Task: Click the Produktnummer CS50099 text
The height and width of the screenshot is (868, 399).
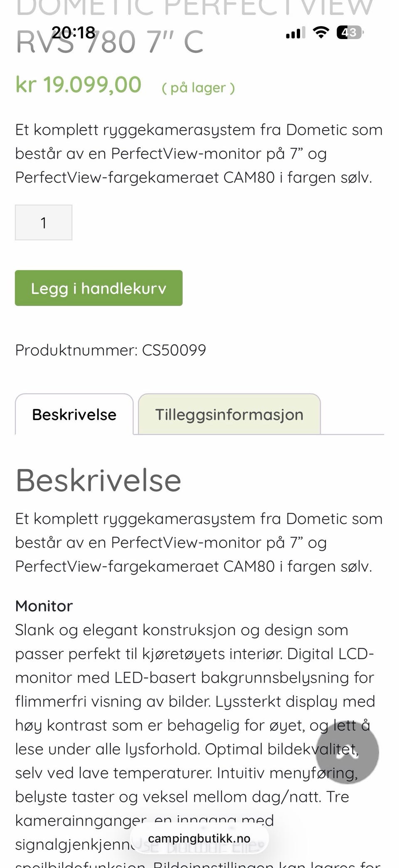Action: [111, 350]
